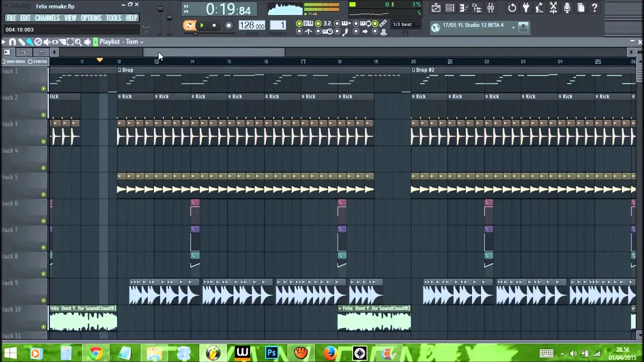Image resolution: width=644 pixels, height=362 pixels.
Task: Open the EDIT menu
Action: (25, 18)
